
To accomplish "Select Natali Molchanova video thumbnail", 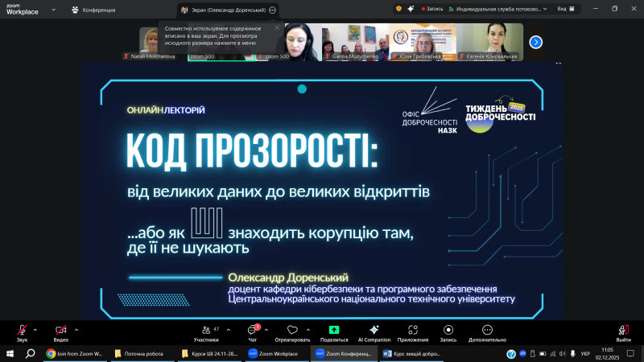I will 147,42.
